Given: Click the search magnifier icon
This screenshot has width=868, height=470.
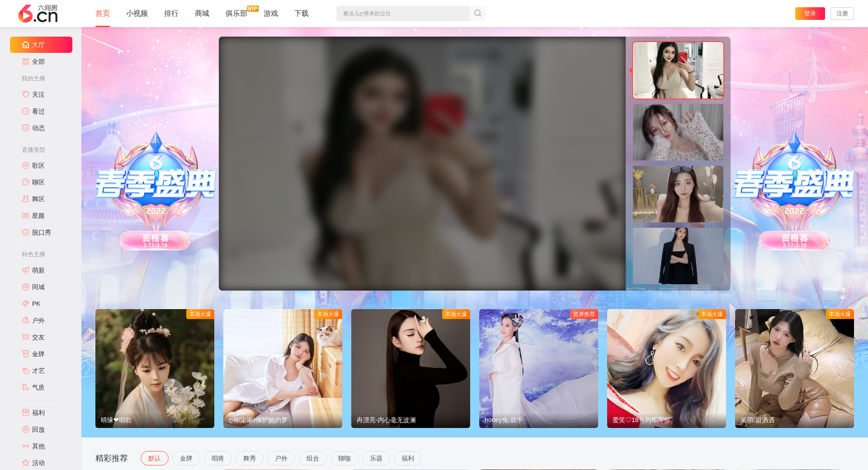Looking at the screenshot, I should coord(477,14).
